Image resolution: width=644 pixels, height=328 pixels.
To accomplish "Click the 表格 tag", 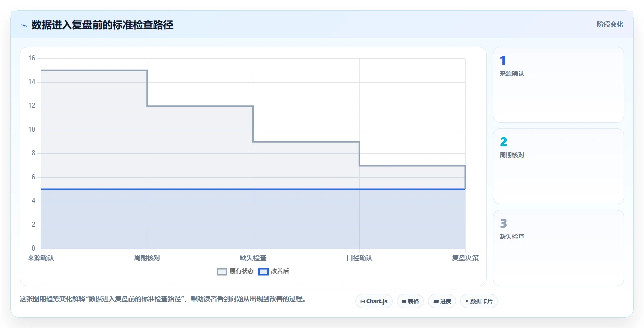I will pyautogui.click(x=410, y=301).
